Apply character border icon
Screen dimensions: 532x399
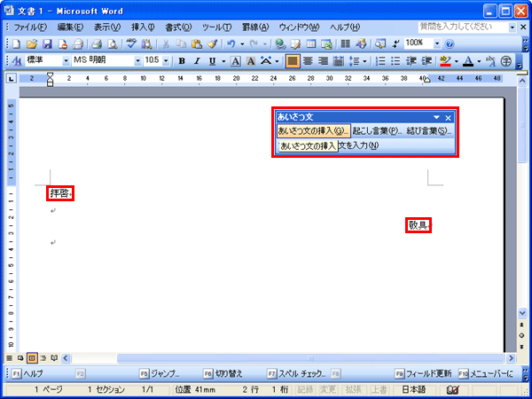[235, 61]
